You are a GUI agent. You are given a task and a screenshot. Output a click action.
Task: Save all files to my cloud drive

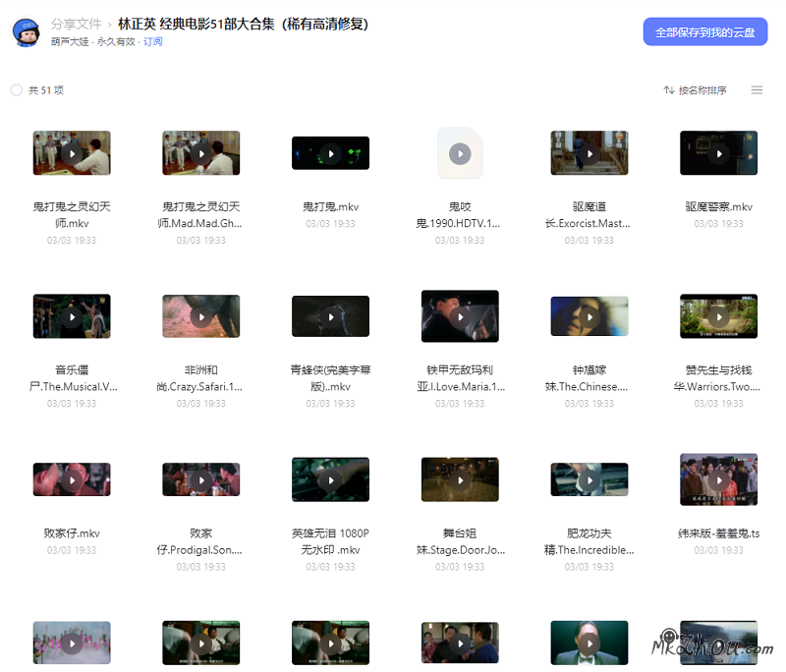pos(704,31)
